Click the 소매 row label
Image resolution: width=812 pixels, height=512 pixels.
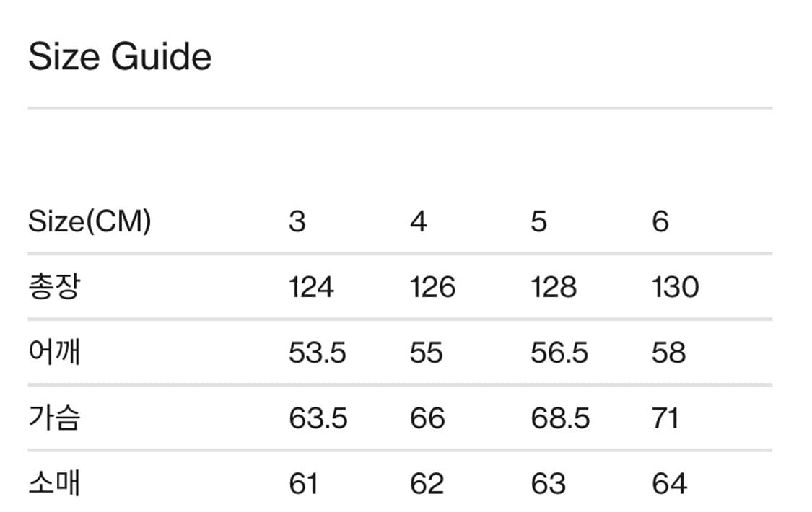point(53,483)
